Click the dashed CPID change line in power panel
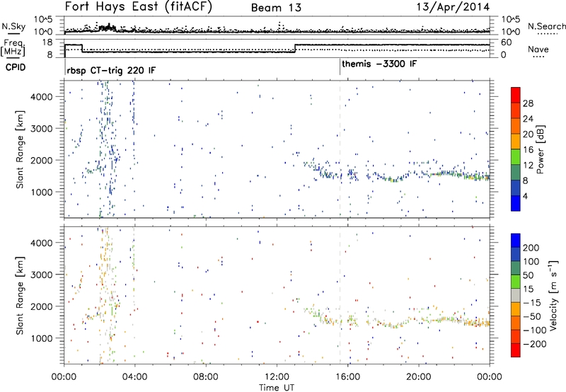Screen dimensions: 566x392 pos(340,149)
